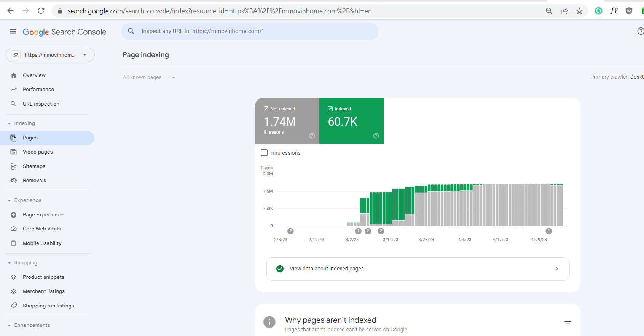
Task: Click the browser share icon
Action: 564,11
